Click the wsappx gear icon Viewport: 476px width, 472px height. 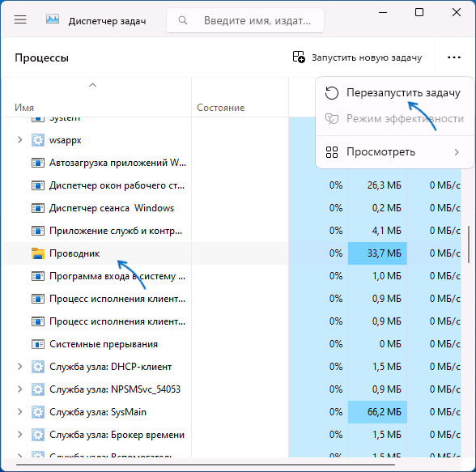pos(38,140)
